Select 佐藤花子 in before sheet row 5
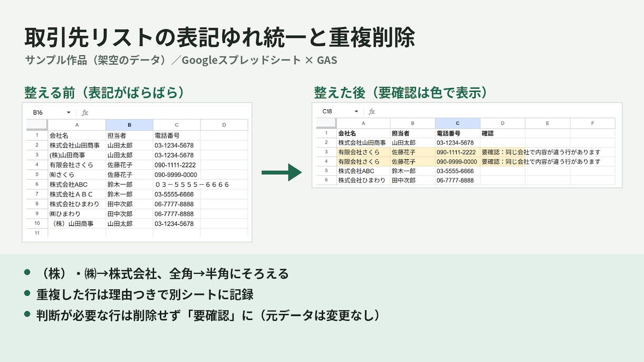644x362 pixels. click(x=129, y=175)
